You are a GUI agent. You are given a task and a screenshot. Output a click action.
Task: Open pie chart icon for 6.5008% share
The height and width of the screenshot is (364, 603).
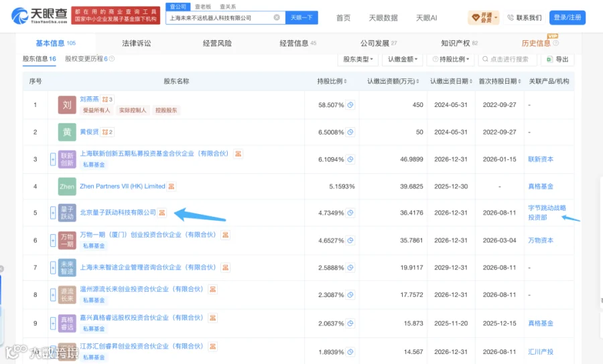pos(350,132)
